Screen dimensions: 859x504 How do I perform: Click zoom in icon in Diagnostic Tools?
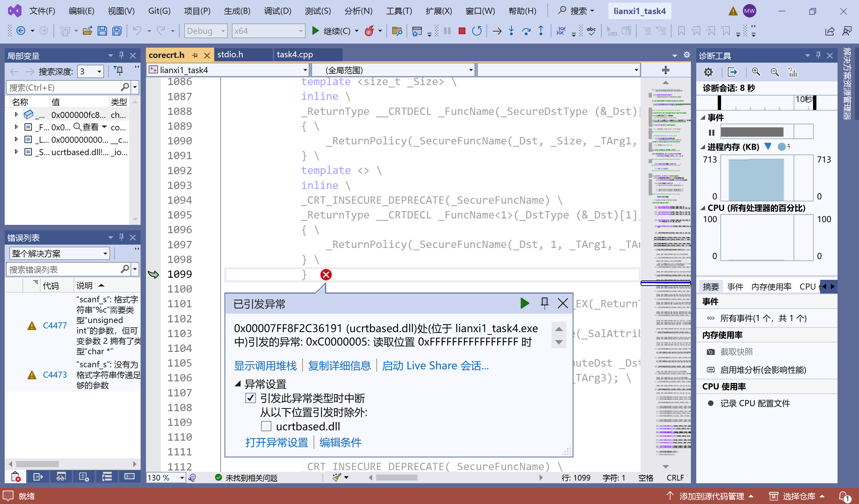pos(756,72)
